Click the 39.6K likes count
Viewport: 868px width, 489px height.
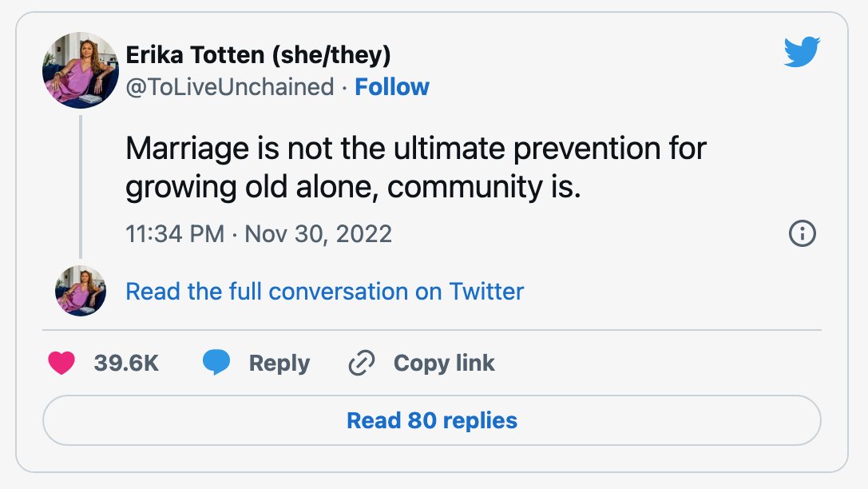click(x=126, y=364)
